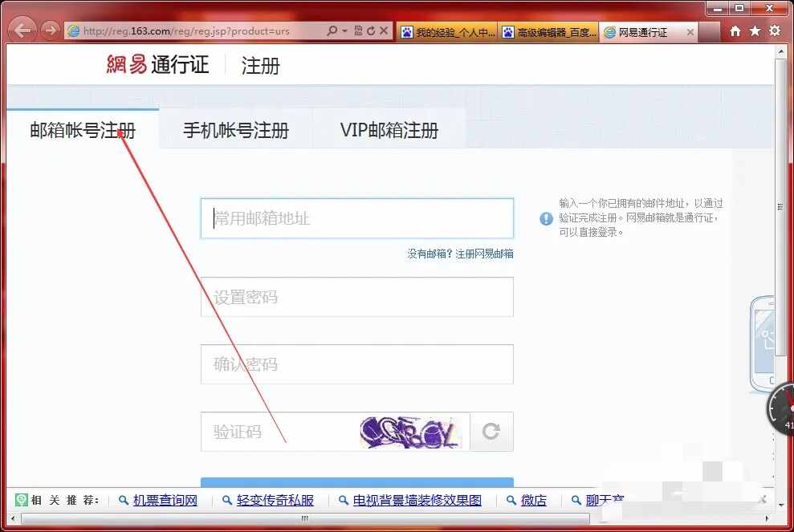Switch to the 高级编辑器_百度 browser tab

[x=548, y=32]
